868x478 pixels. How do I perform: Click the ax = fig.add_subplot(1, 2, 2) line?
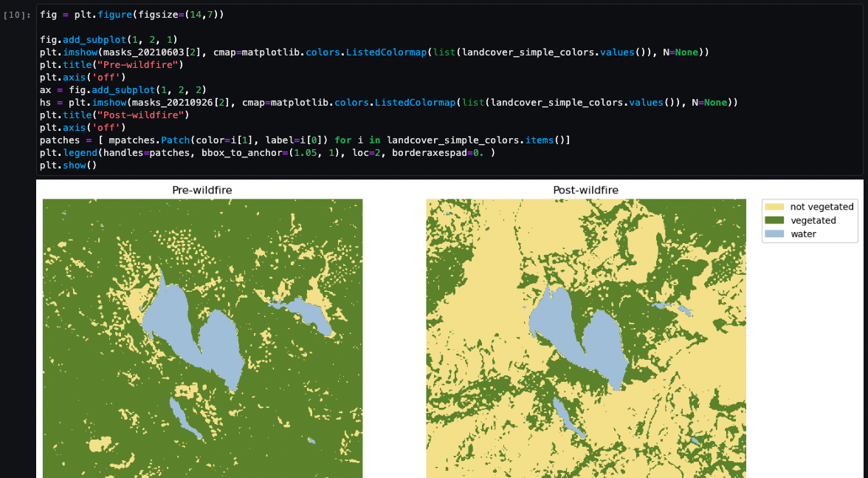coord(123,89)
